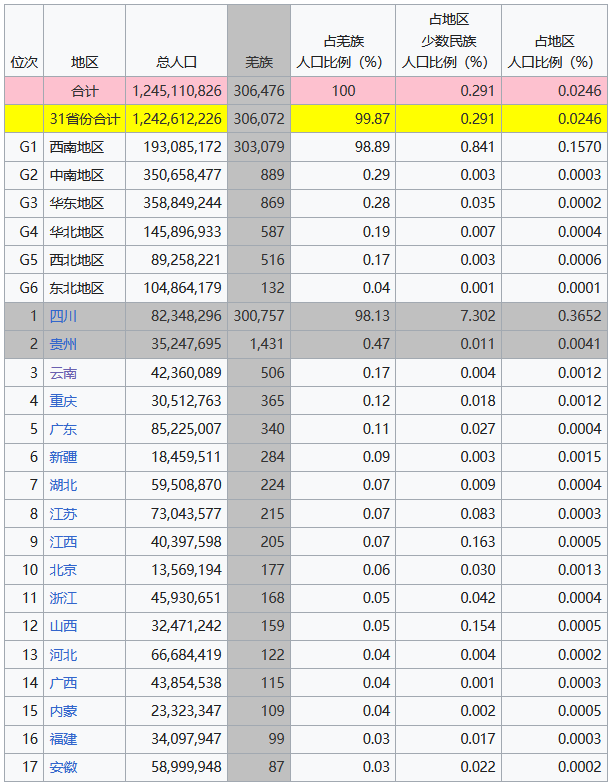Click the 内蒙 link
Image resolution: width=609 pixels, height=782 pixels.
(63, 711)
